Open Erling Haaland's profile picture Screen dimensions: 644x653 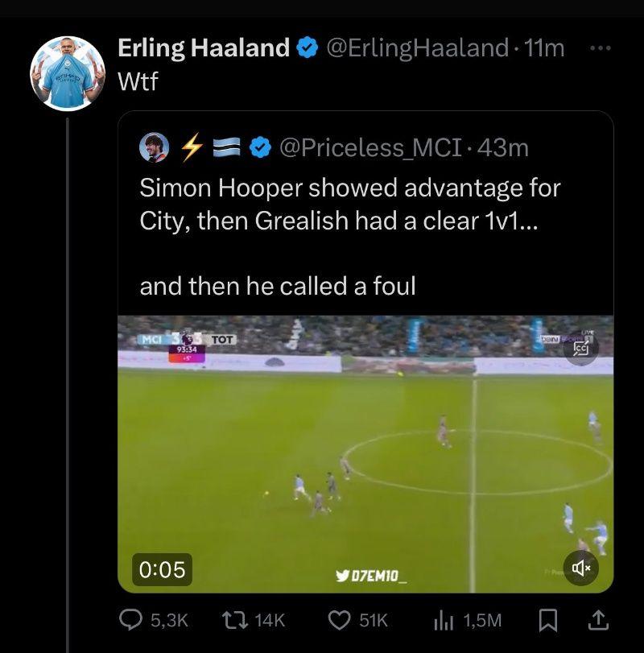(x=68, y=73)
